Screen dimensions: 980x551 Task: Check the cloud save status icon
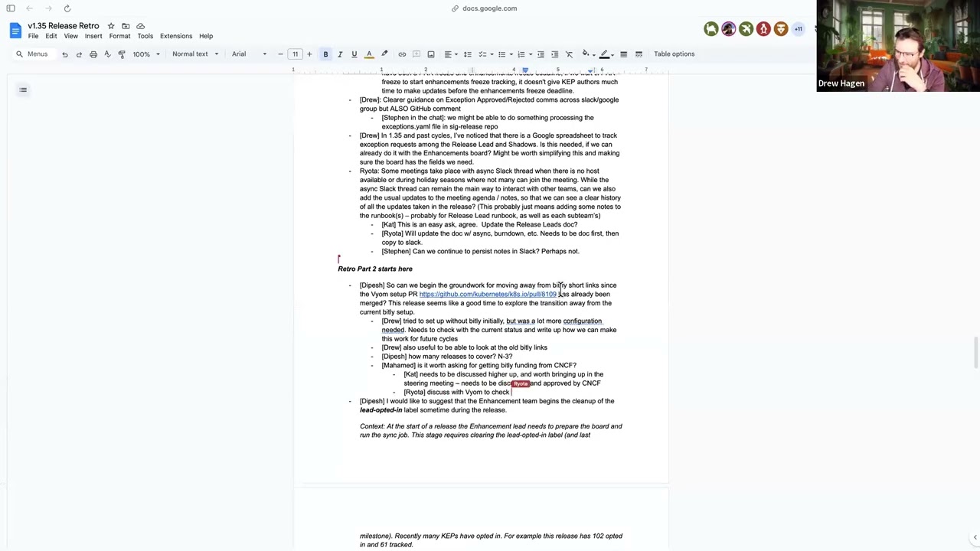tap(140, 26)
